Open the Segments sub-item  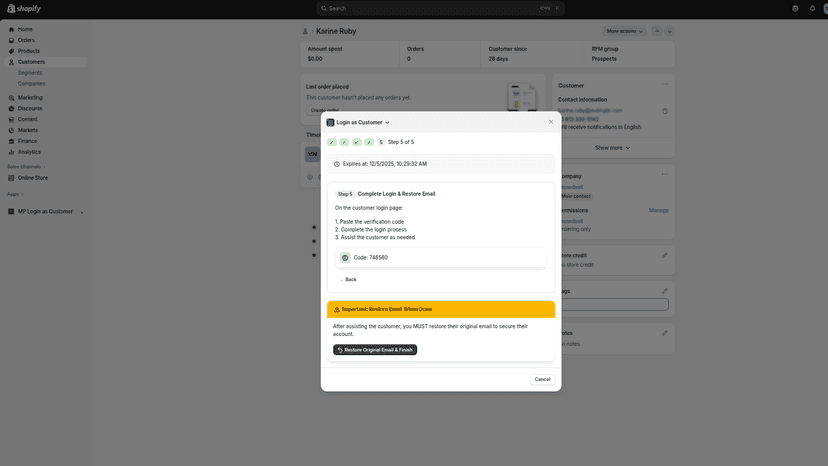point(30,73)
